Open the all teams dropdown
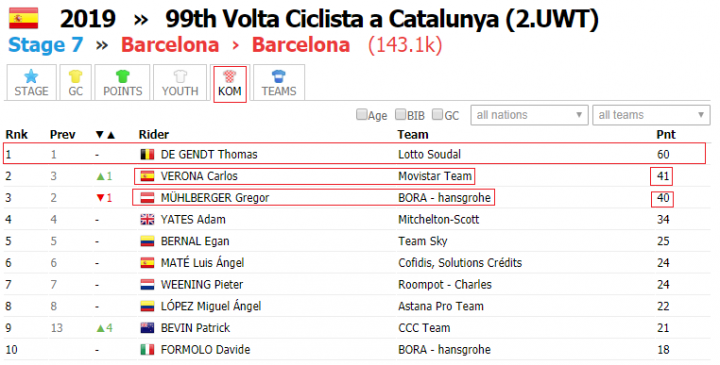 (x=651, y=115)
